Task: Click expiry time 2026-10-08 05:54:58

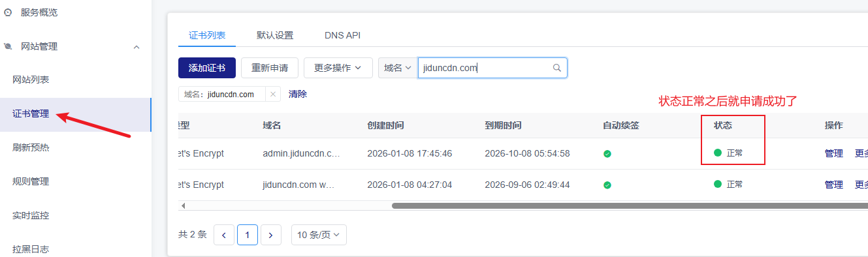Action: coord(527,153)
